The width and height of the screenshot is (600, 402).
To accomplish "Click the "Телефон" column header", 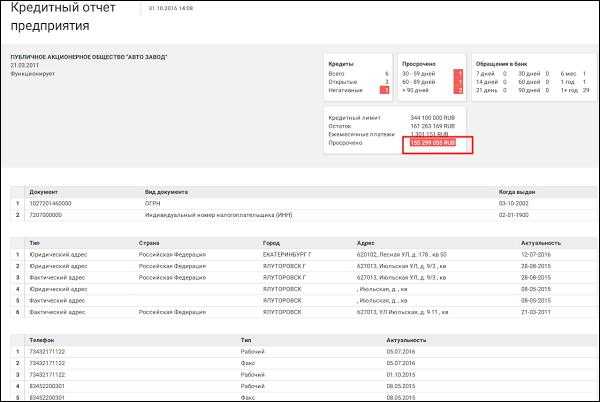I will 44,341.
